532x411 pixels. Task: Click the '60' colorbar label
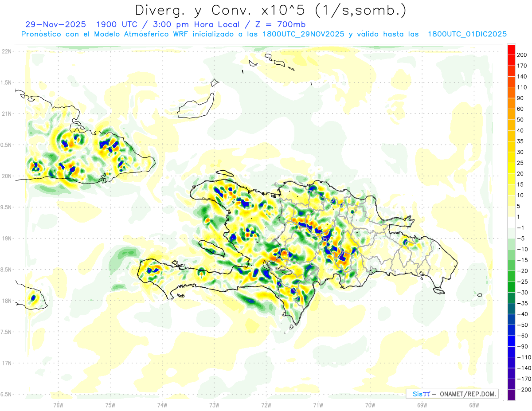521,109
